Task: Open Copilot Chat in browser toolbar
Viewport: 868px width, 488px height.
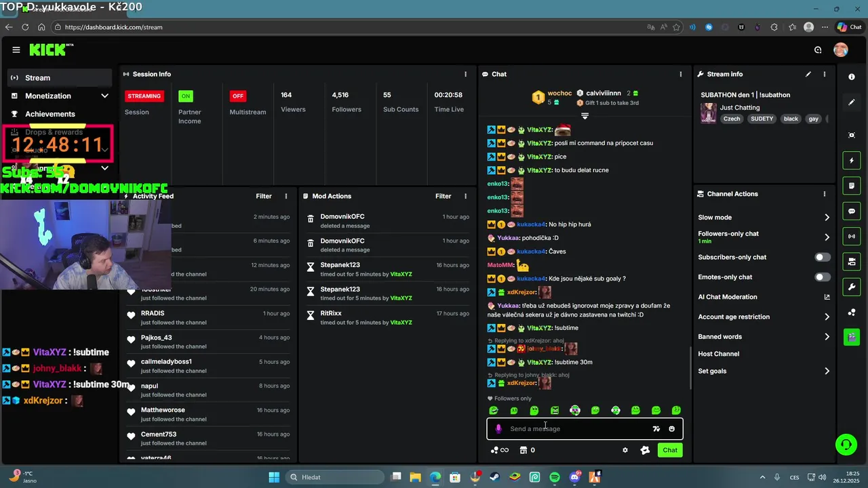Action: tap(849, 27)
